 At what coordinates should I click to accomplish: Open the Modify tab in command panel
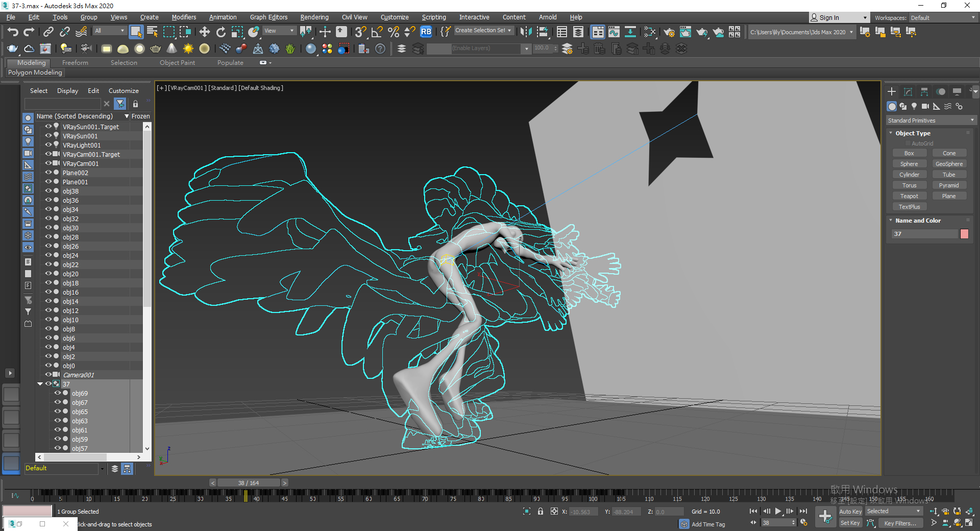(x=908, y=92)
